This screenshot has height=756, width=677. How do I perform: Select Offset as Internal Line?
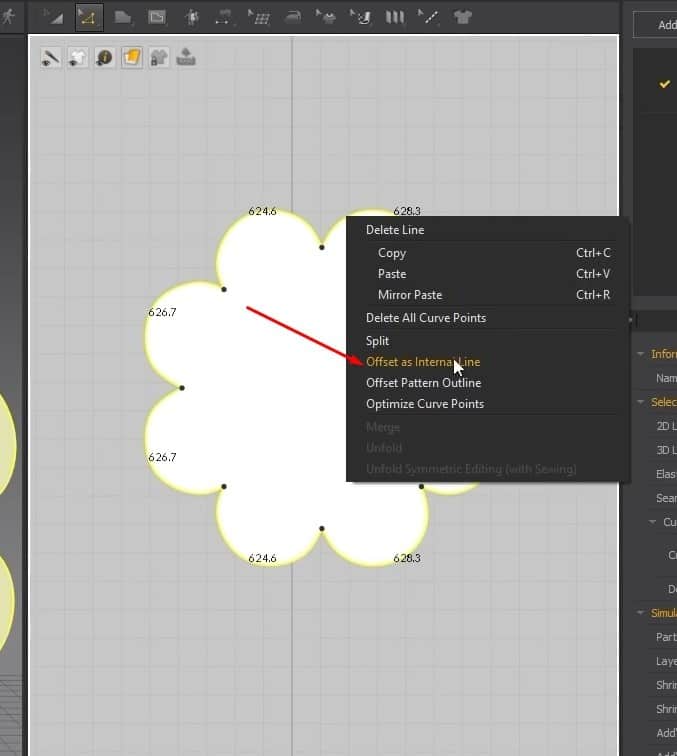[x=423, y=362]
